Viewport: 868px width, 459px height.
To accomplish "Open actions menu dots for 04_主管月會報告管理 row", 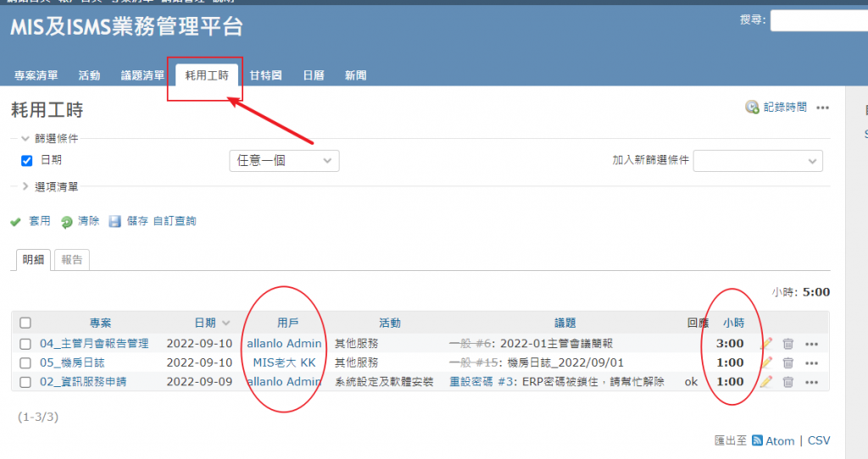I will [x=811, y=344].
